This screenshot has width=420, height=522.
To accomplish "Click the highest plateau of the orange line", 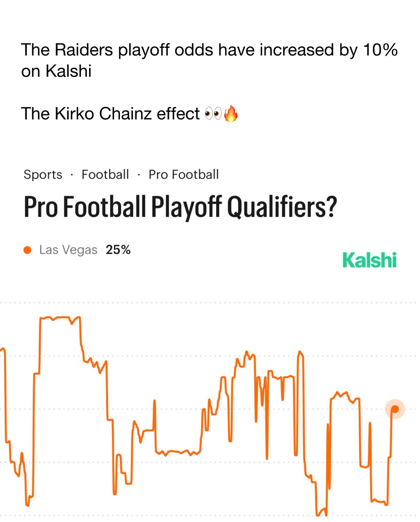I will click(x=60, y=317).
